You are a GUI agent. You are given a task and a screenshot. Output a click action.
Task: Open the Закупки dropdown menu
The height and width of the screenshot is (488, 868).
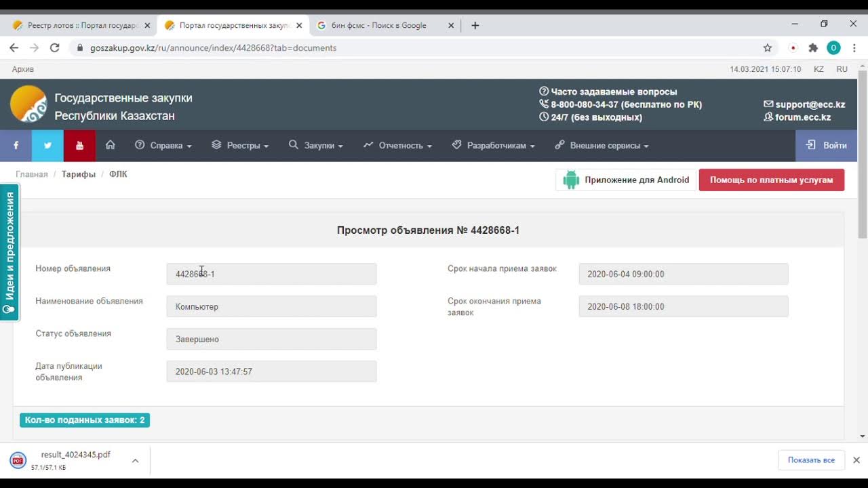(316, 145)
